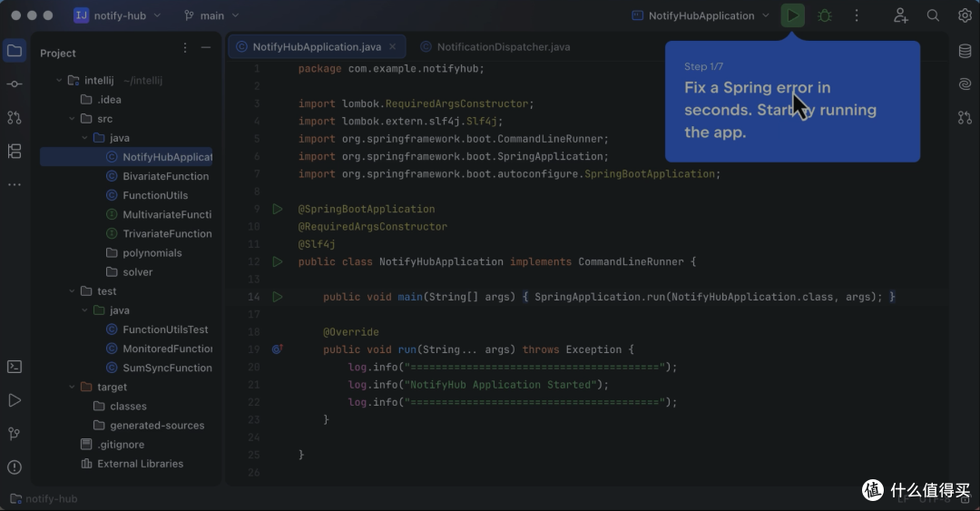Collapse the test folder chevron
Viewport: 980px width, 511px height.
[x=72, y=290]
